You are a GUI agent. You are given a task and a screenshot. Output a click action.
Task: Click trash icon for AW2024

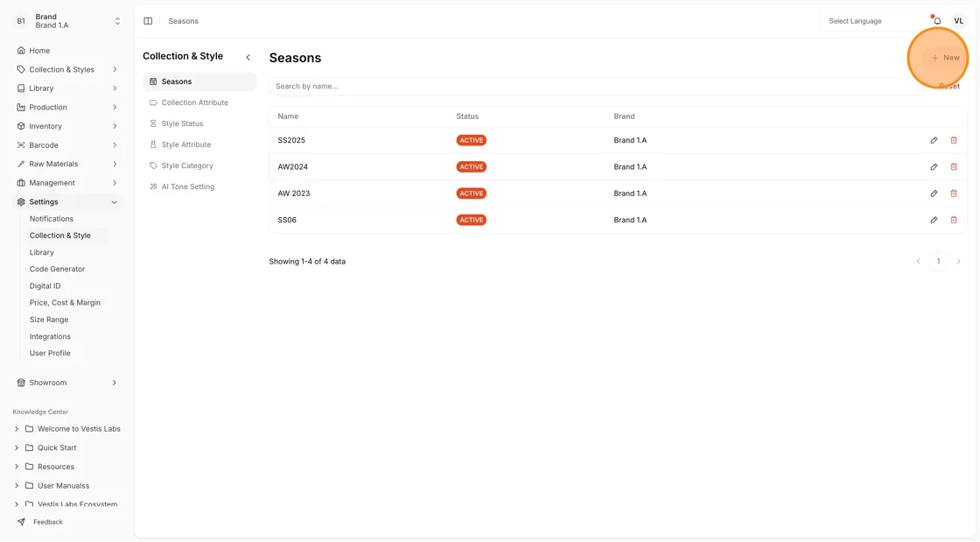click(x=954, y=167)
